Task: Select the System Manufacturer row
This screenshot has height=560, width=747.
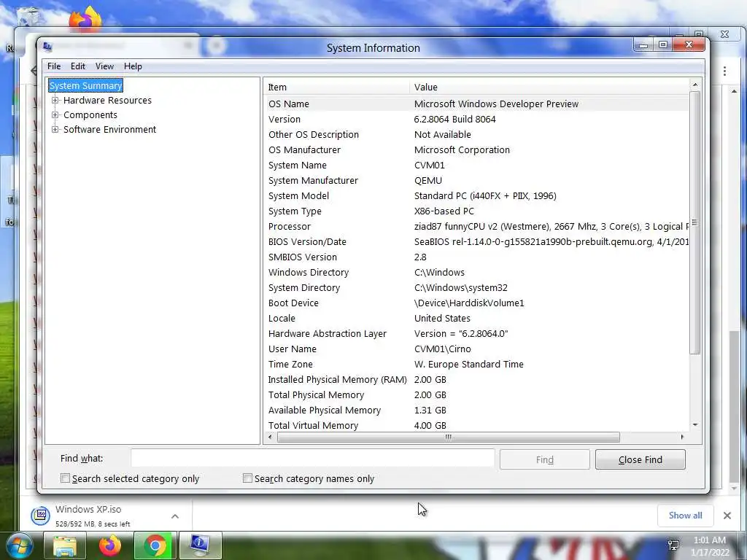Action: point(476,181)
